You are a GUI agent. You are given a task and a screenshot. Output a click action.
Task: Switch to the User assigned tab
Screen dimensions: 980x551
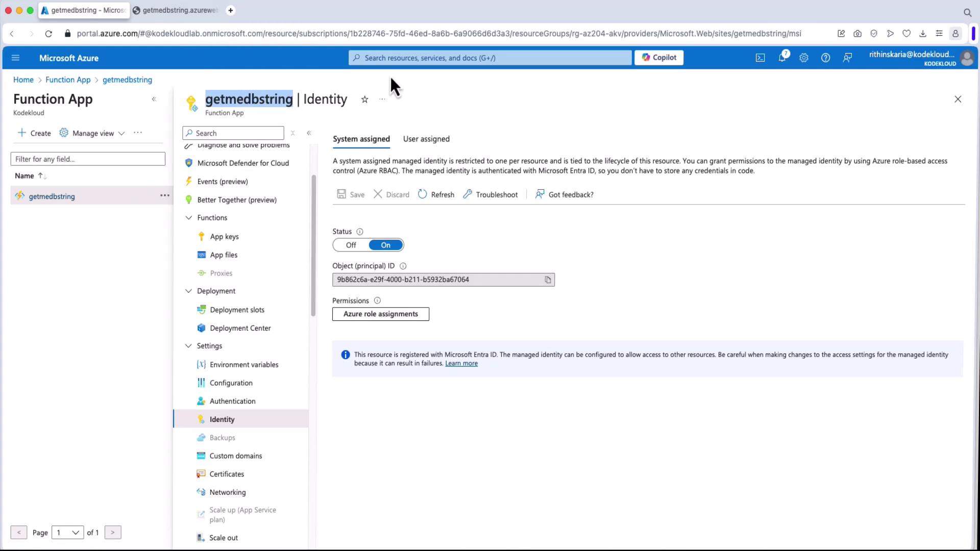point(426,139)
